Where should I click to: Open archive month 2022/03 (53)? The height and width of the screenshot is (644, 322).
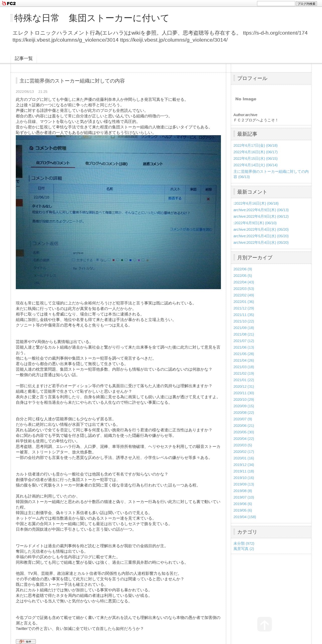point(244,289)
